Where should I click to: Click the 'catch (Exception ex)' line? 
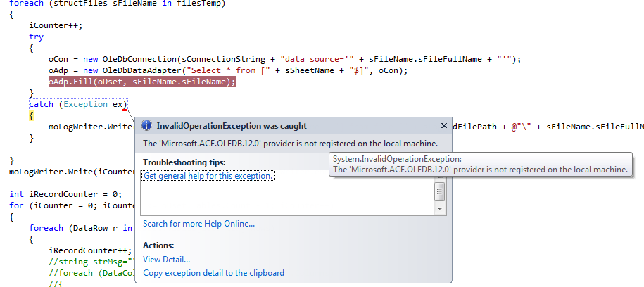(x=78, y=104)
